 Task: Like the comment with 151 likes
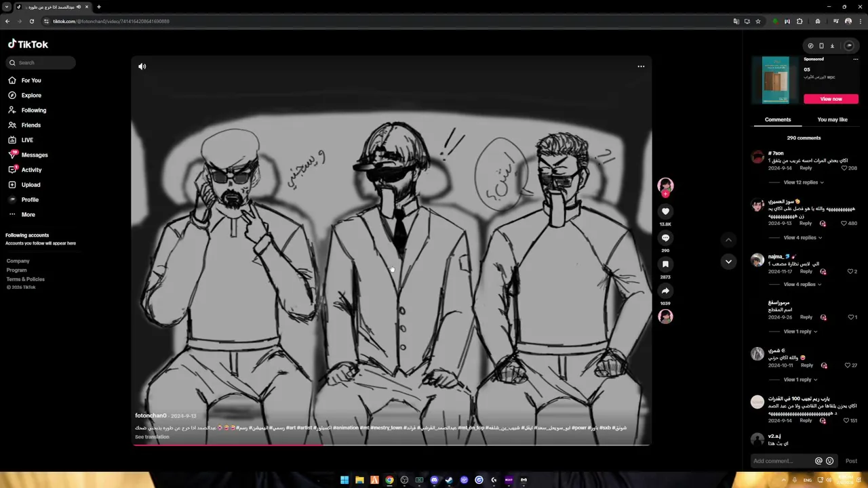coord(846,421)
